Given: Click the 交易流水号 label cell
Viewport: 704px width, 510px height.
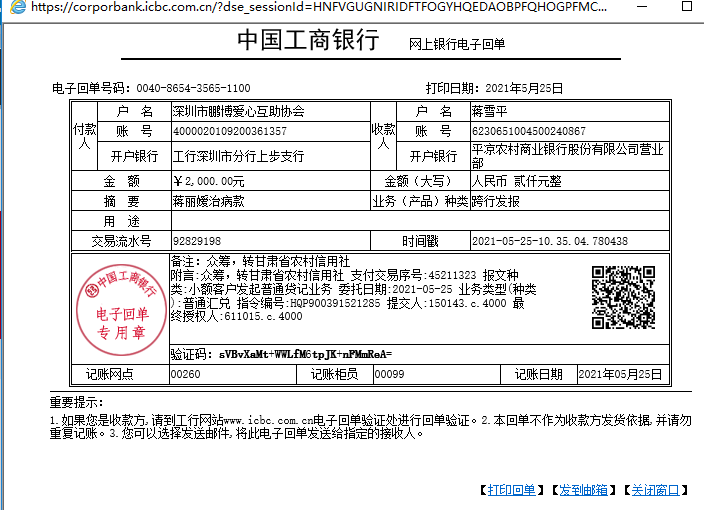Looking at the screenshot, I should pyautogui.click(x=121, y=241).
